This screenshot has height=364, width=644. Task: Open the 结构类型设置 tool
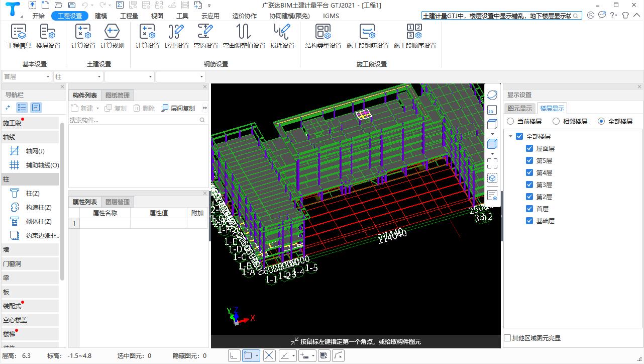click(324, 36)
